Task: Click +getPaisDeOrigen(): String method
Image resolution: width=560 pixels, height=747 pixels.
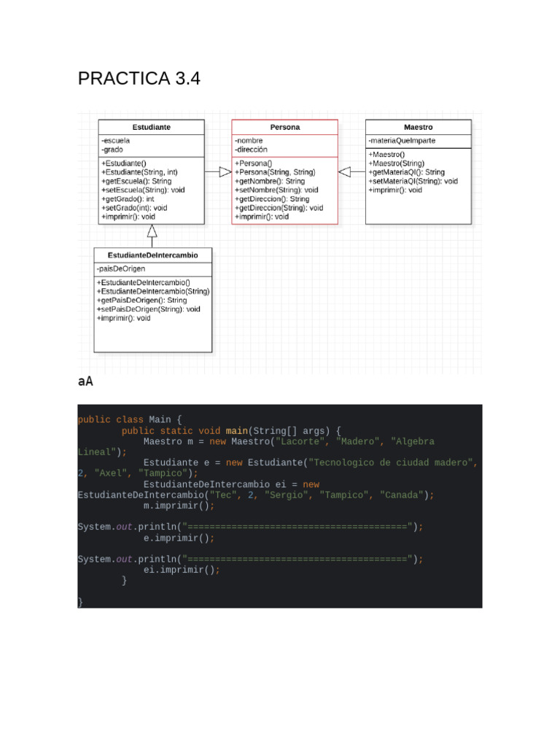Action: pos(142,300)
